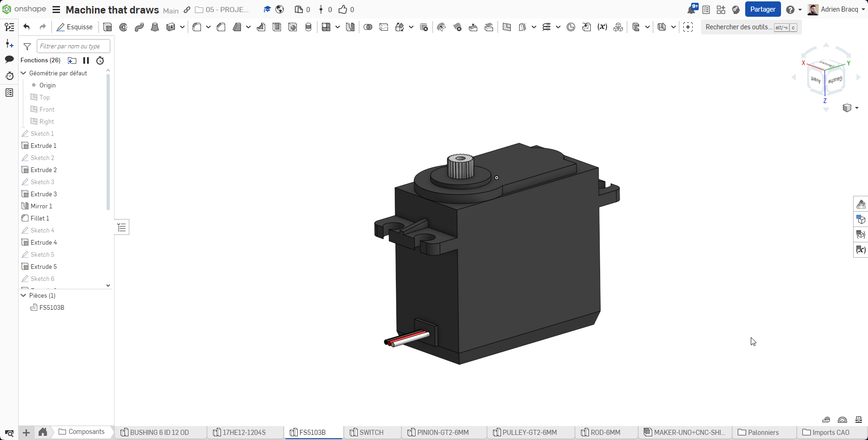
Task: Collapse Géométrie par défaut group
Action: (24, 73)
